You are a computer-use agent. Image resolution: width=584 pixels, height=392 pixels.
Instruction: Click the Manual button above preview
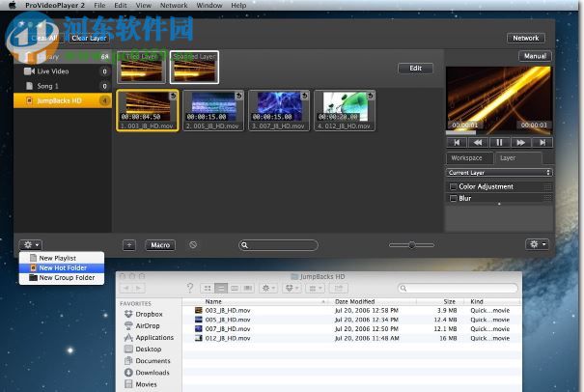point(535,56)
